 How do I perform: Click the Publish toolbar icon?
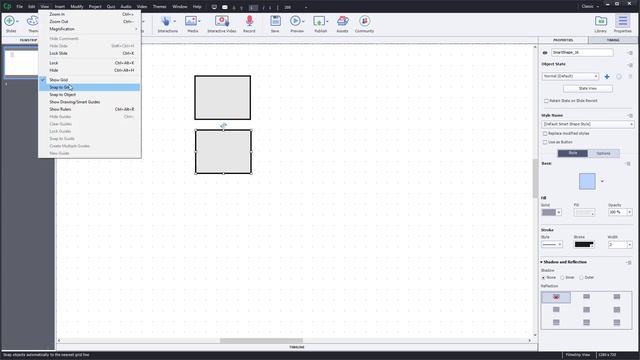coord(319,21)
